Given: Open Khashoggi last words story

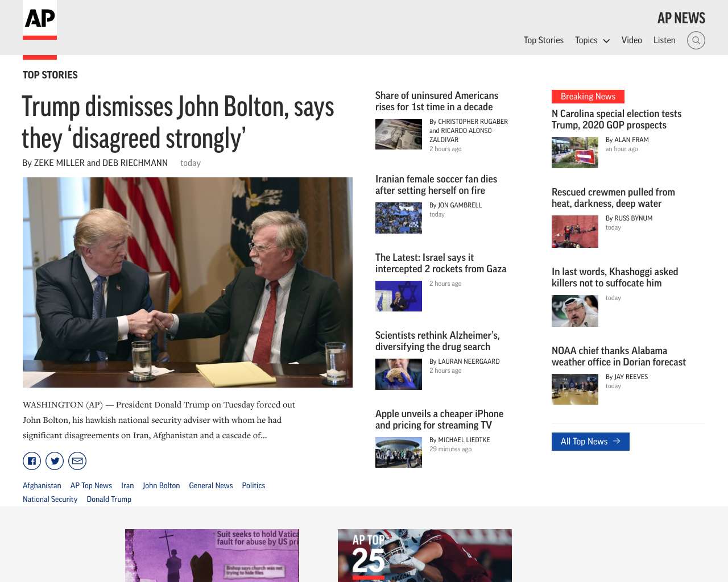Looking at the screenshot, I should point(615,277).
